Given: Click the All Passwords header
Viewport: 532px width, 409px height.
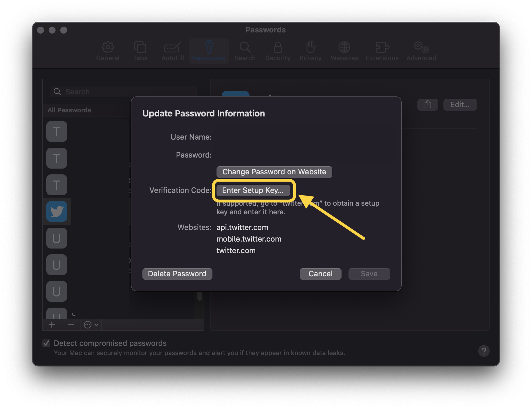Looking at the screenshot, I should pyautogui.click(x=69, y=110).
